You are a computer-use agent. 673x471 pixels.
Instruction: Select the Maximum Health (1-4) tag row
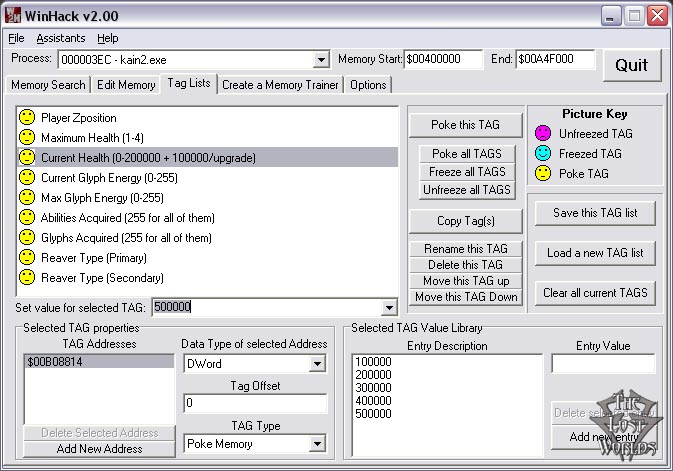(x=208, y=137)
